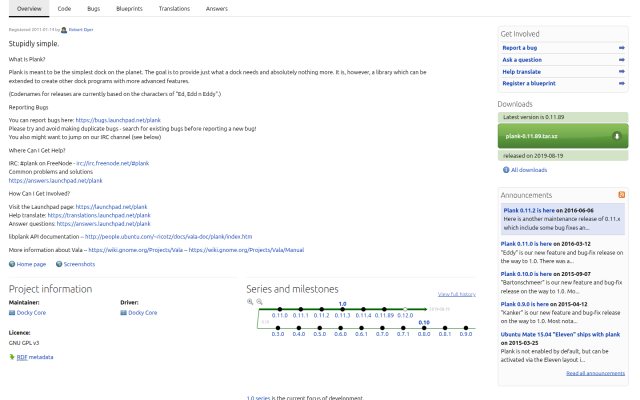640x400 pixels.
Task: Click Read all announcements link
Action: (596, 373)
